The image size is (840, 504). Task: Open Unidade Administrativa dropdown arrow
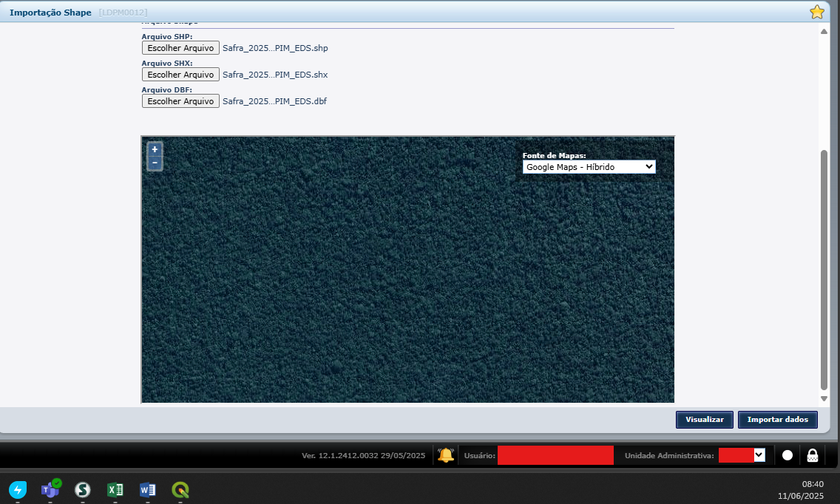tap(759, 455)
